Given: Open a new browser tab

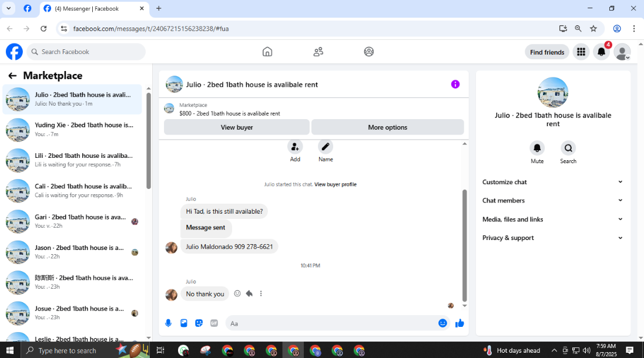Looking at the screenshot, I should click(159, 8).
